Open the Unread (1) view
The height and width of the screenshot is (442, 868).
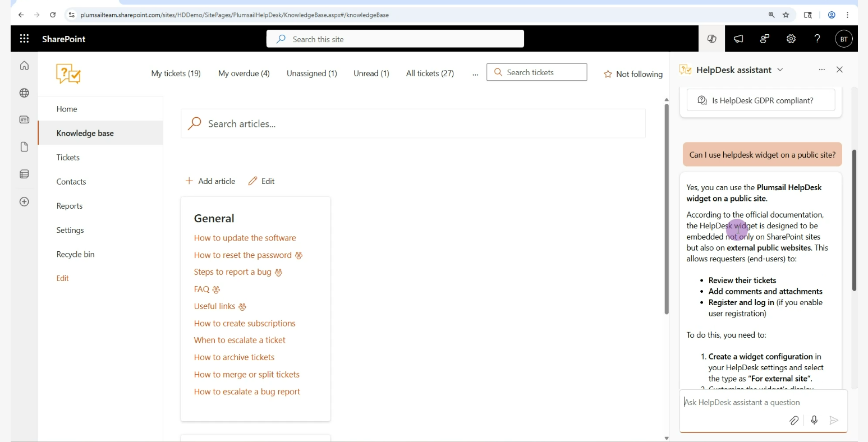[371, 73]
